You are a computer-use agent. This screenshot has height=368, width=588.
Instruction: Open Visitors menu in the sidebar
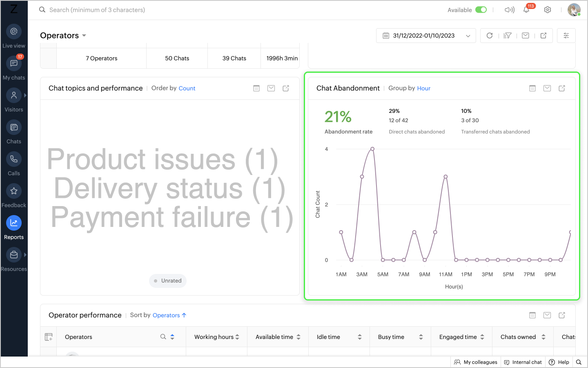pos(14,95)
